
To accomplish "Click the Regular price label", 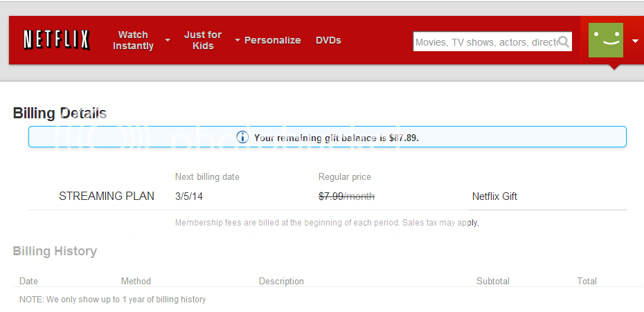I will click(345, 177).
